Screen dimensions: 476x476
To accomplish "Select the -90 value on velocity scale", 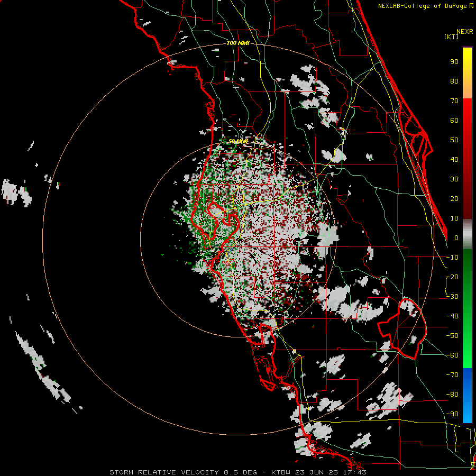I will pyautogui.click(x=452, y=414).
